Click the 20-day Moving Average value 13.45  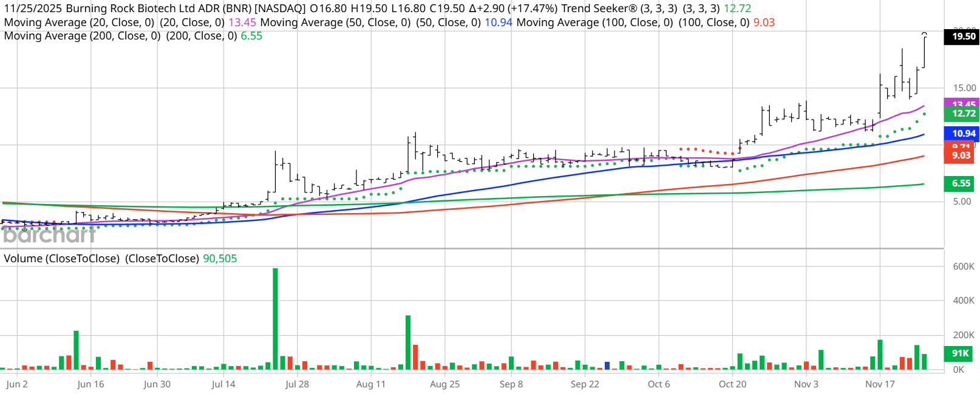tap(242, 22)
